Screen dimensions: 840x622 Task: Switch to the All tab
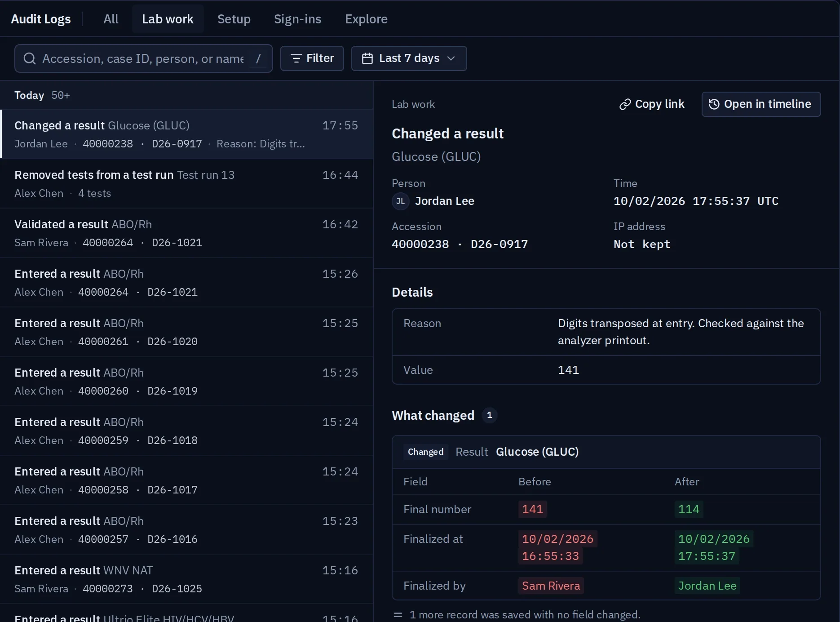click(111, 19)
